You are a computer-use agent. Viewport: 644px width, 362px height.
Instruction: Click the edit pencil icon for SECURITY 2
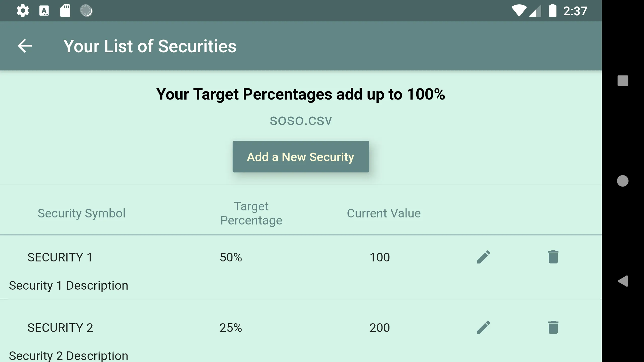pos(484,327)
